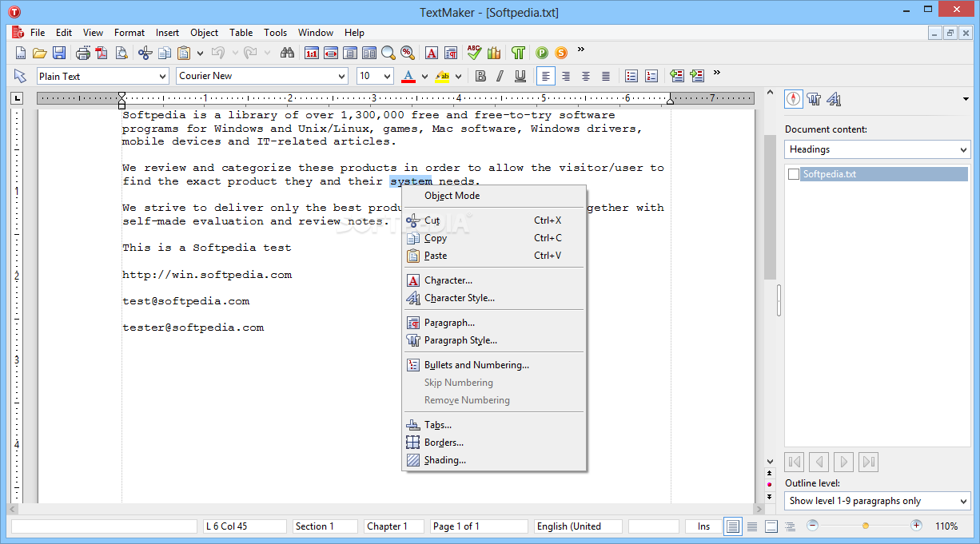The height and width of the screenshot is (544, 980).
Task: Open the Table menu
Action: (x=241, y=33)
